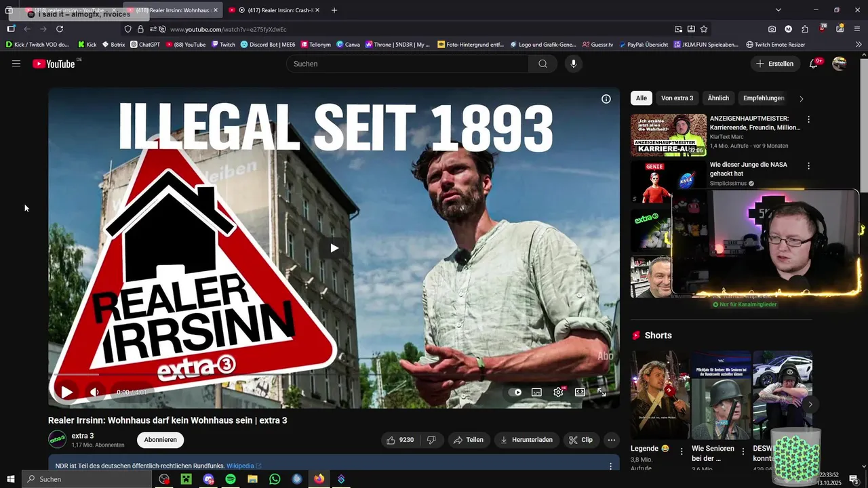Open WhatsApp from the taskbar
868x488 pixels.
pos(275,479)
